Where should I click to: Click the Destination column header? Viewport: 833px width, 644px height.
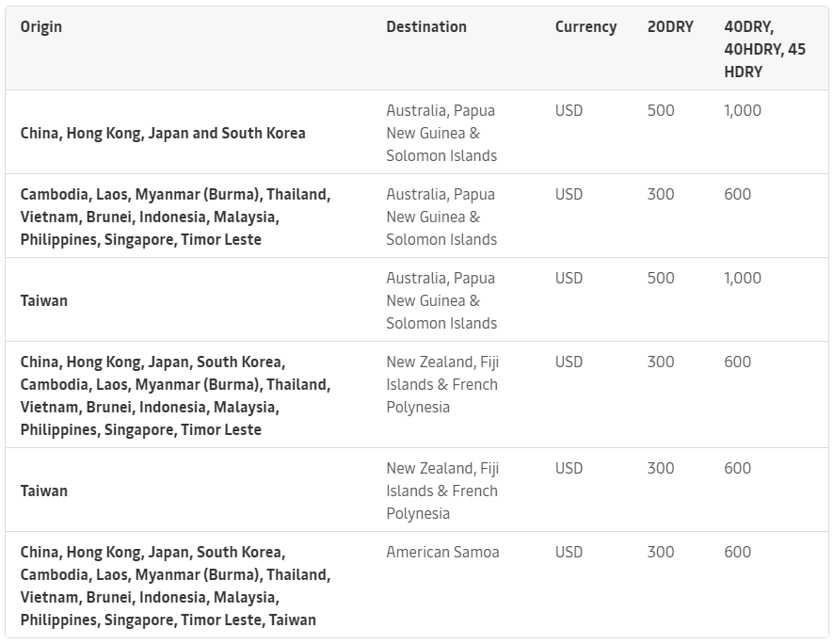tap(426, 26)
